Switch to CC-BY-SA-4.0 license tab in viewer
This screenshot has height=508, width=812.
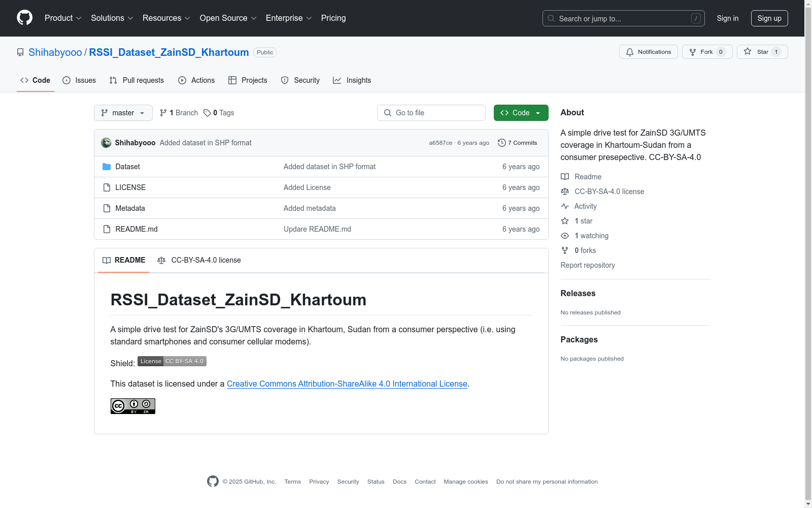199,260
